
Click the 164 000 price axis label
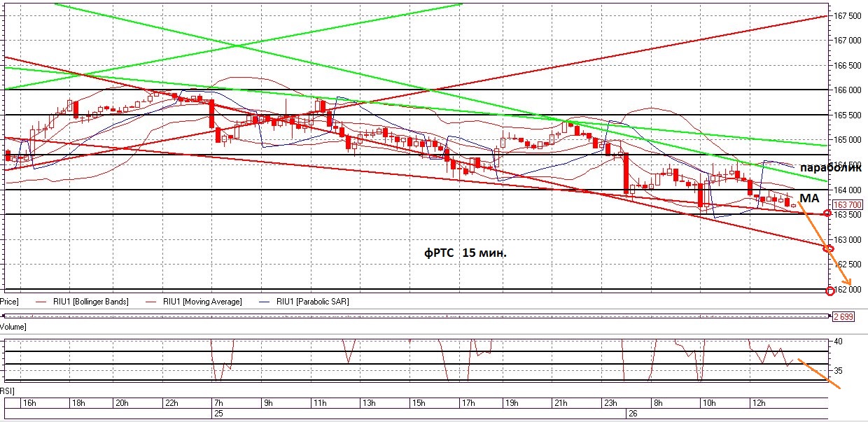pyautogui.click(x=847, y=190)
